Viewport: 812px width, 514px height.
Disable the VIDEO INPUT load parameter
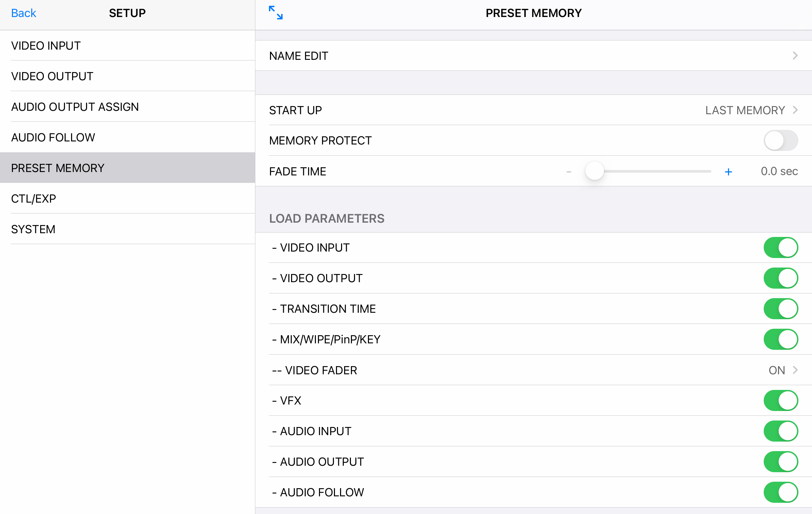(x=780, y=247)
